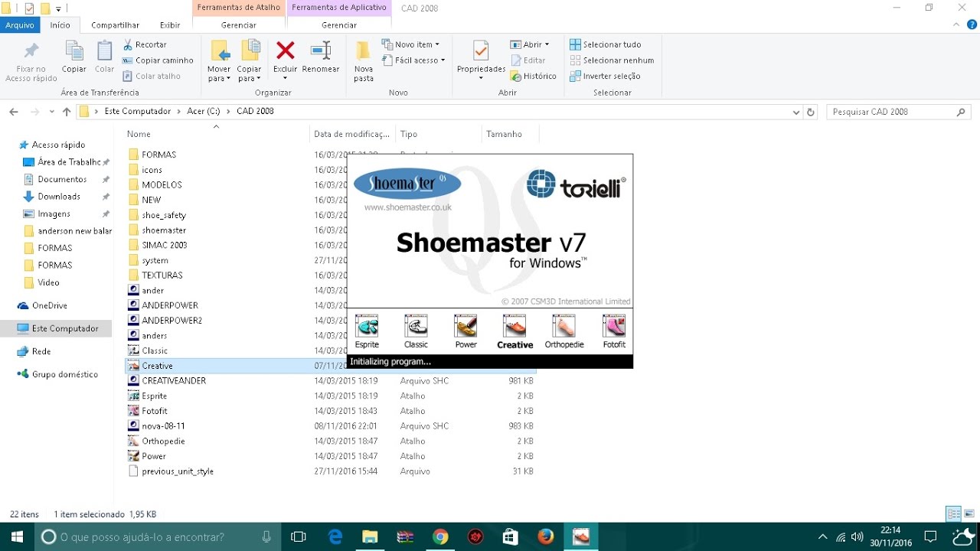Select the previous_unit_style file
This screenshot has width=980, height=551.
pyautogui.click(x=331, y=471)
